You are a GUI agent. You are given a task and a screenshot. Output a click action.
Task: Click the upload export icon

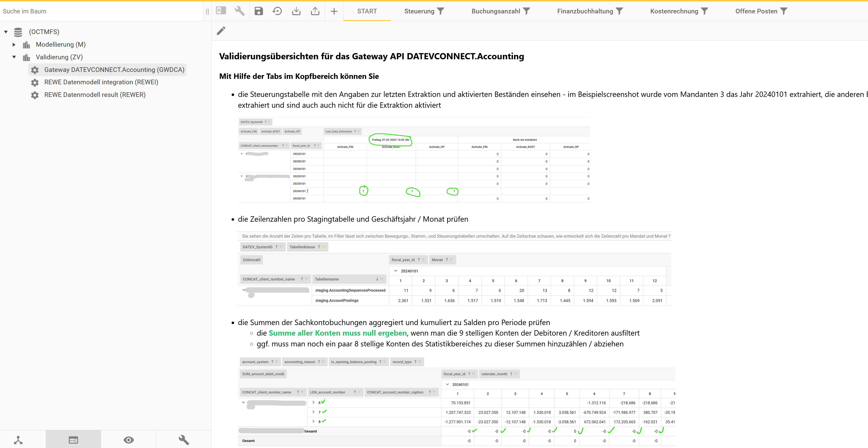315,11
